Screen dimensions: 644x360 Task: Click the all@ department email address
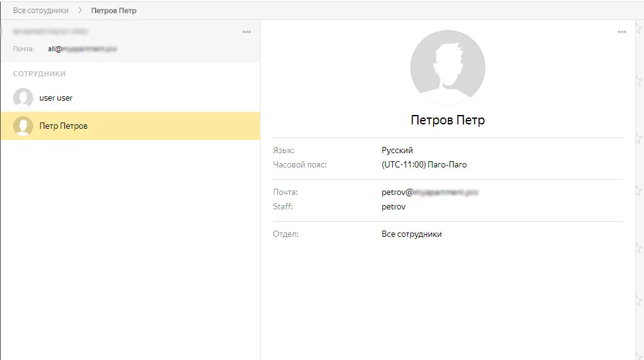tap(82, 49)
